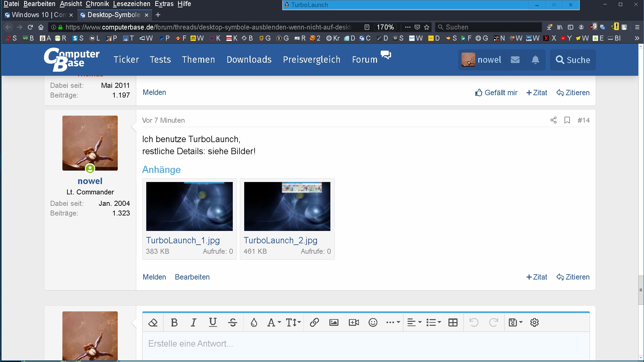Image resolution: width=644 pixels, height=362 pixels.
Task: Open the page actions three-dot menu
Action: click(x=408, y=27)
